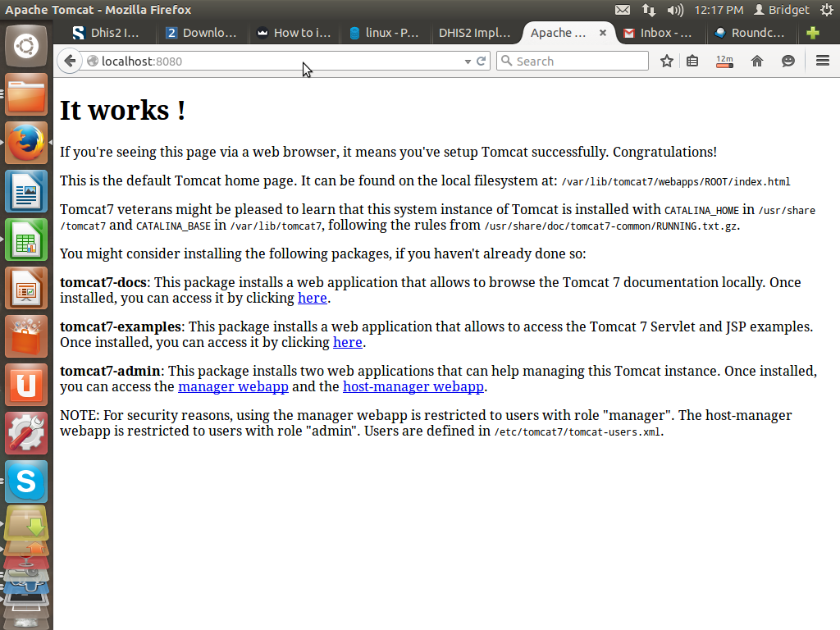Switch to the linux - P... tab
Image resolution: width=840 pixels, height=630 pixels.
tap(385, 33)
